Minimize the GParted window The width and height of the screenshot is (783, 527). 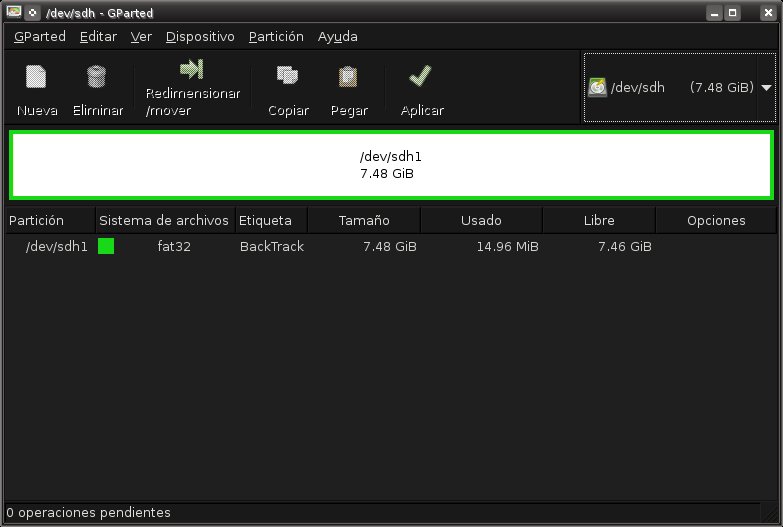715,13
